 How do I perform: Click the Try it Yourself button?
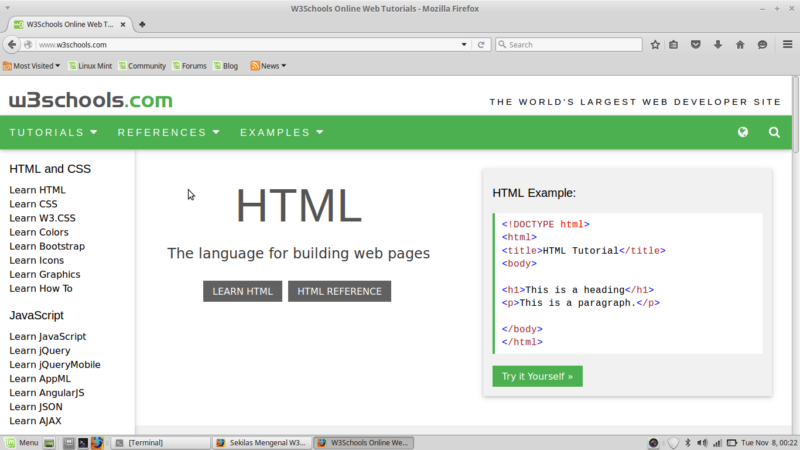537,377
